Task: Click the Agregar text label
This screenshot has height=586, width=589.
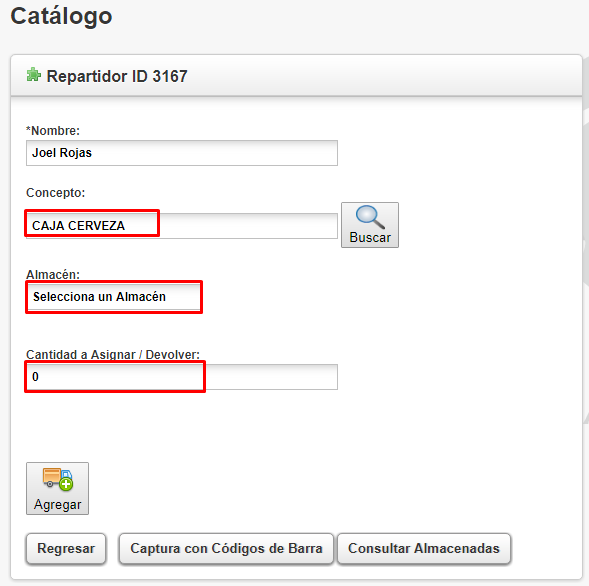Action: 57,504
